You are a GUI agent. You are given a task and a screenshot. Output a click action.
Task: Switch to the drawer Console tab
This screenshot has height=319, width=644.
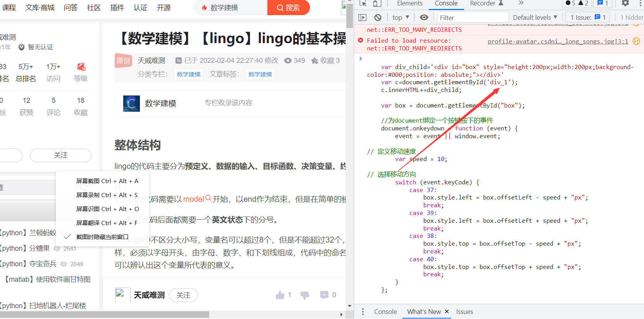point(385,312)
